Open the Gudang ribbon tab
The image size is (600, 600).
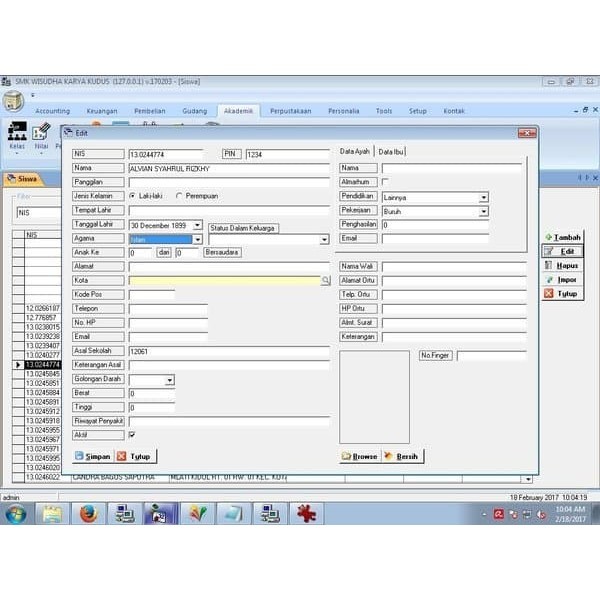tap(195, 111)
